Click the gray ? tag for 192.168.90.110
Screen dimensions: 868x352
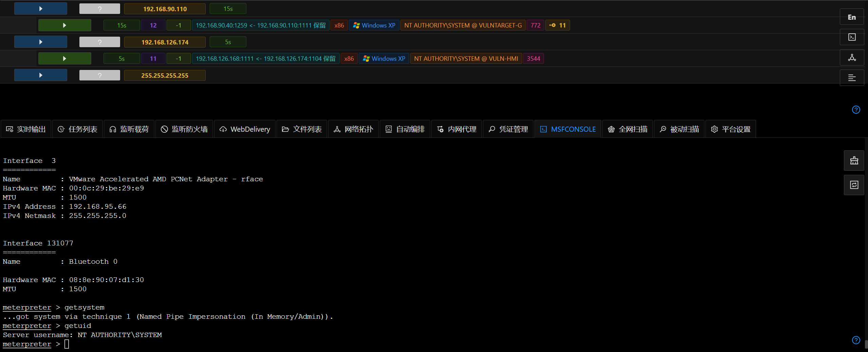[100, 9]
